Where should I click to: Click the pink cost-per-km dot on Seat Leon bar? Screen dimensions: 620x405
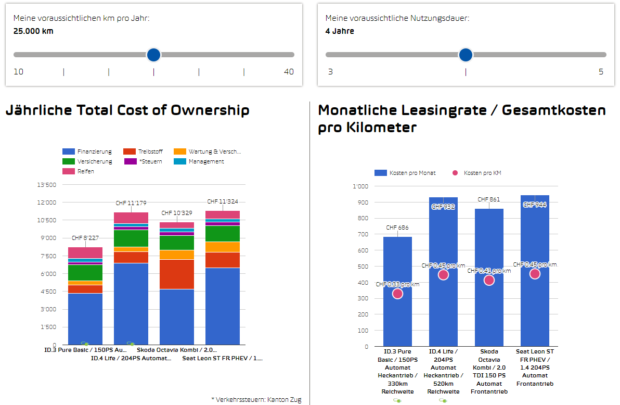point(535,274)
